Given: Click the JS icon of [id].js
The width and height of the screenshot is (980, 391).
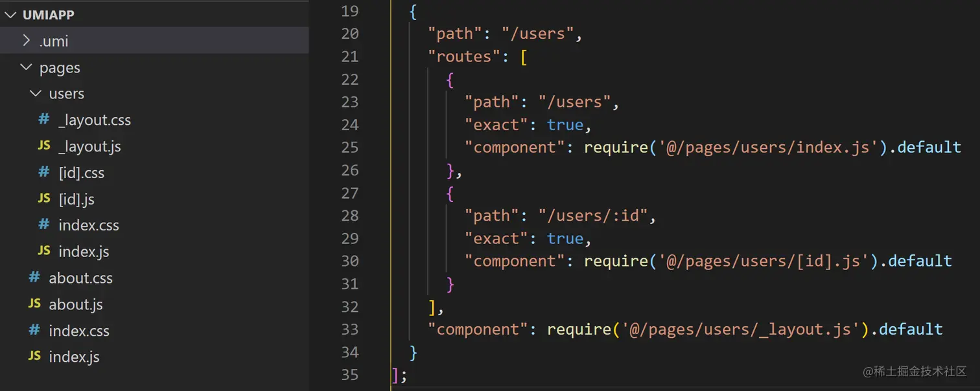Looking at the screenshot, I should point(44,199).
